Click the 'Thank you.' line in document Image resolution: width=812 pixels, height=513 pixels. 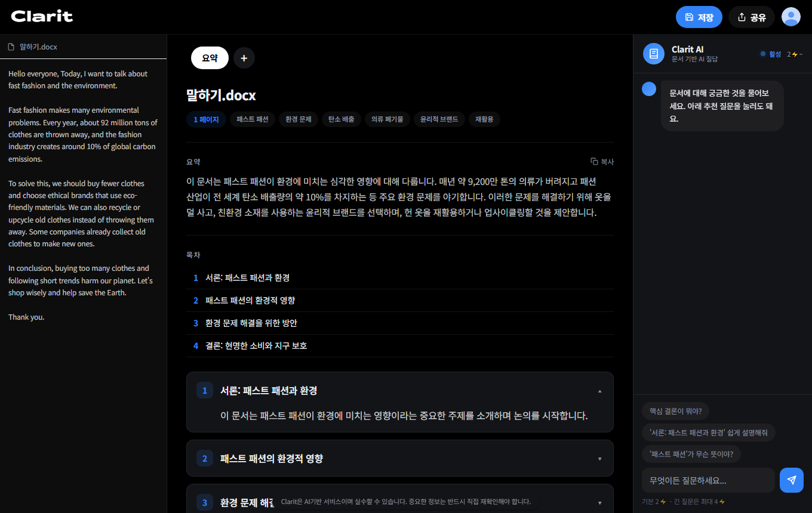pyautogui.click(x=26, y=317)
